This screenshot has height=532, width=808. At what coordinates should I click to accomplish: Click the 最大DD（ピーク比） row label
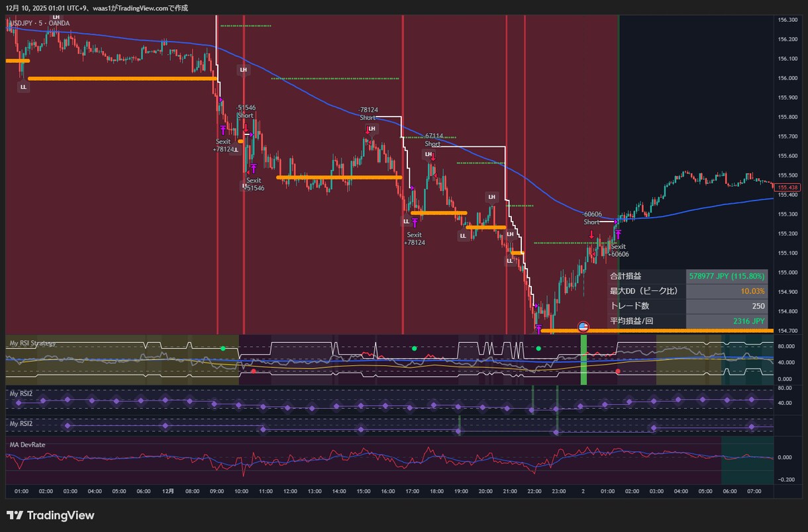point(643,291)
